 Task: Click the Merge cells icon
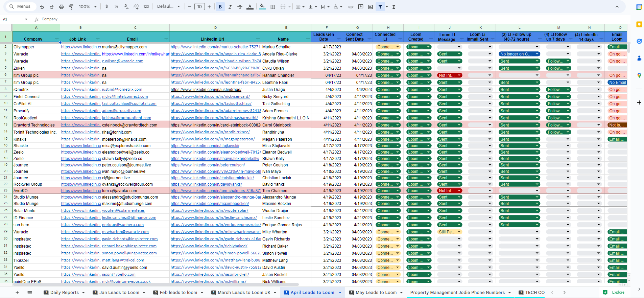pyautogui.click(x=283, y=7)
